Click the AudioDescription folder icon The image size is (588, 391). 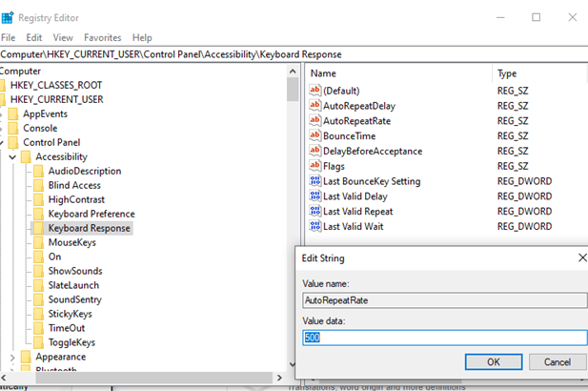click(38, 171)
